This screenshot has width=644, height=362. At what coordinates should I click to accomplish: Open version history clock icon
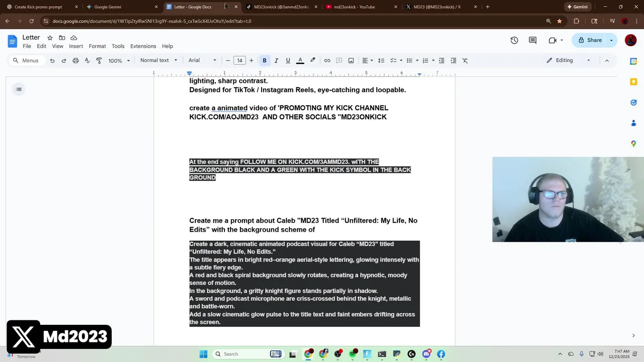pyautogui.click(x=514, y=40)
